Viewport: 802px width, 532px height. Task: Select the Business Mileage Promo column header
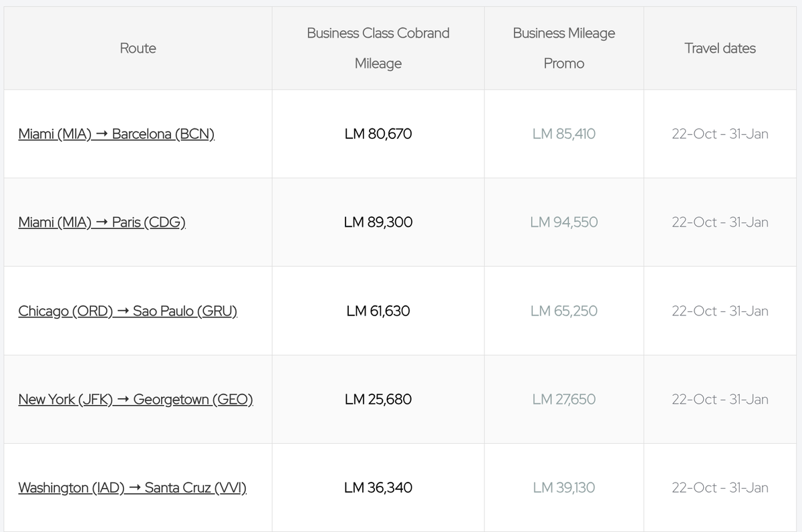(x=564, y=48)
